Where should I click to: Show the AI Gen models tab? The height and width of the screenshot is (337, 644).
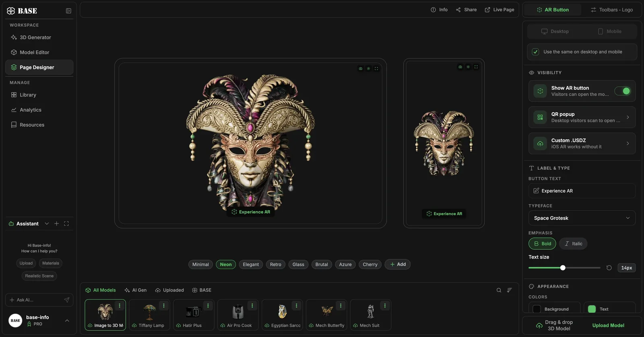point(135,290)
